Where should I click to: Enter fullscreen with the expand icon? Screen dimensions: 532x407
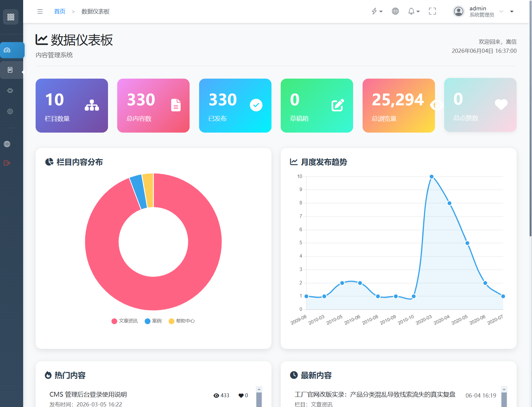[x=432, y=11]
